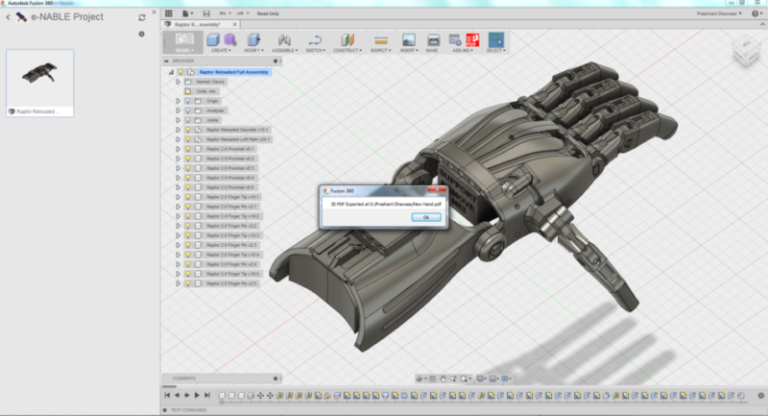
Task: Click the Create box icon
Action: (213, 40)
